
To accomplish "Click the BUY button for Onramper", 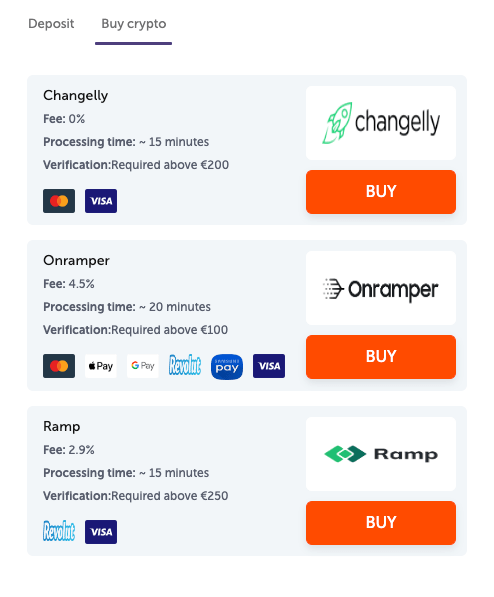I will pos(380,357).
